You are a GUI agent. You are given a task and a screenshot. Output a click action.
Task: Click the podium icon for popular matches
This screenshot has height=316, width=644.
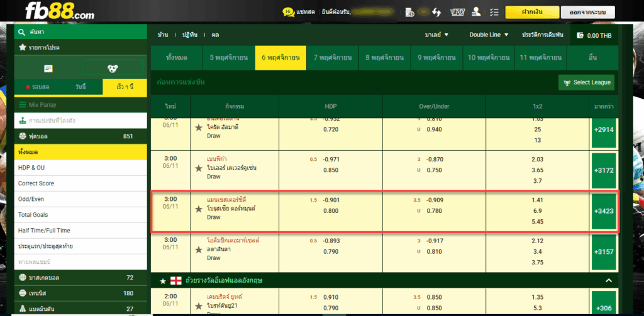click(23, 121)
